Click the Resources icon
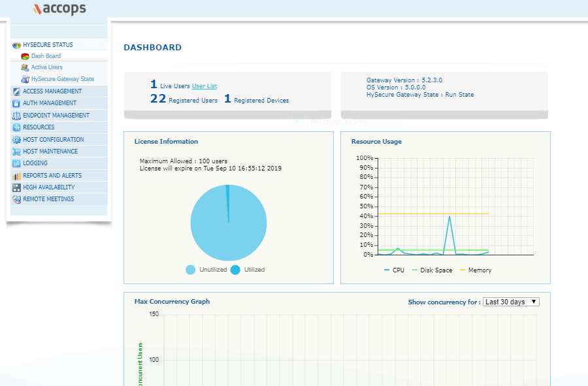 [x=16, y=127]
